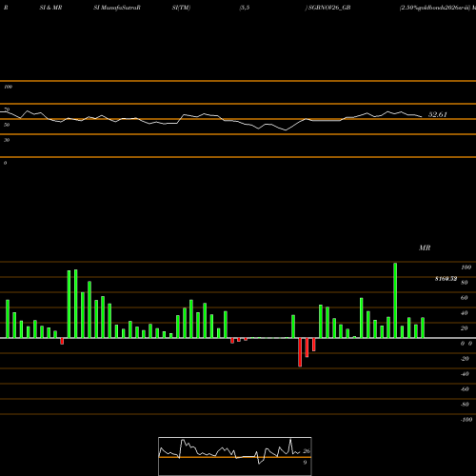The image size is (476, 476).
Task: Click the 'SGBNOV26_GB' symbol name
Action: 329,8
